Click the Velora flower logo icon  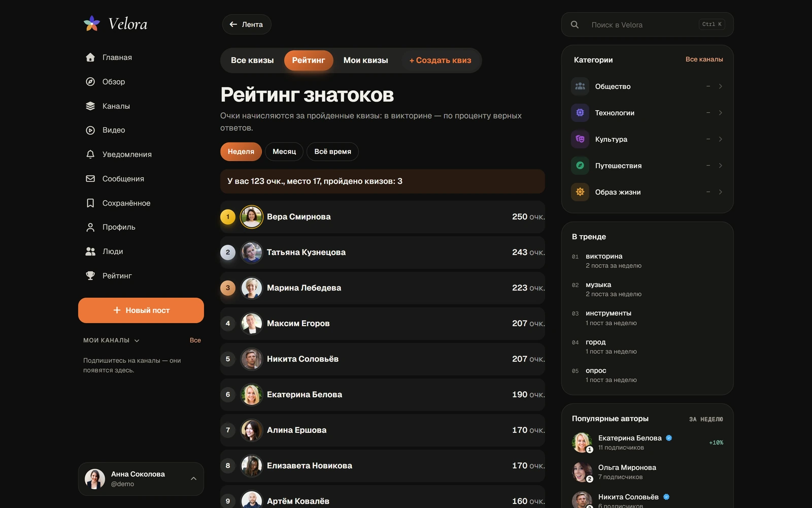pyautogui.click(x=92, y=23)
